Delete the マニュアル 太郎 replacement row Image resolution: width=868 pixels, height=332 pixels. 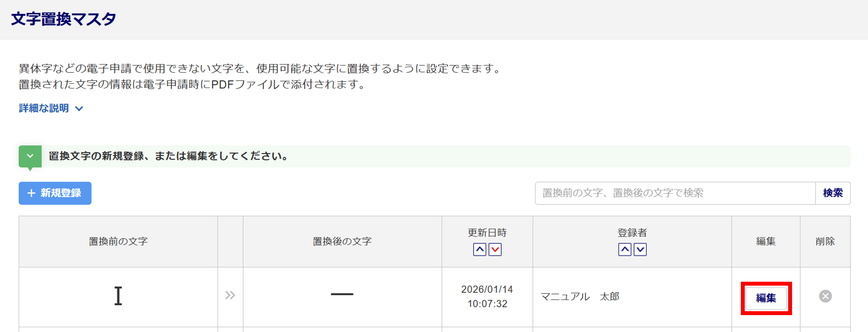(x=825, y=296)
